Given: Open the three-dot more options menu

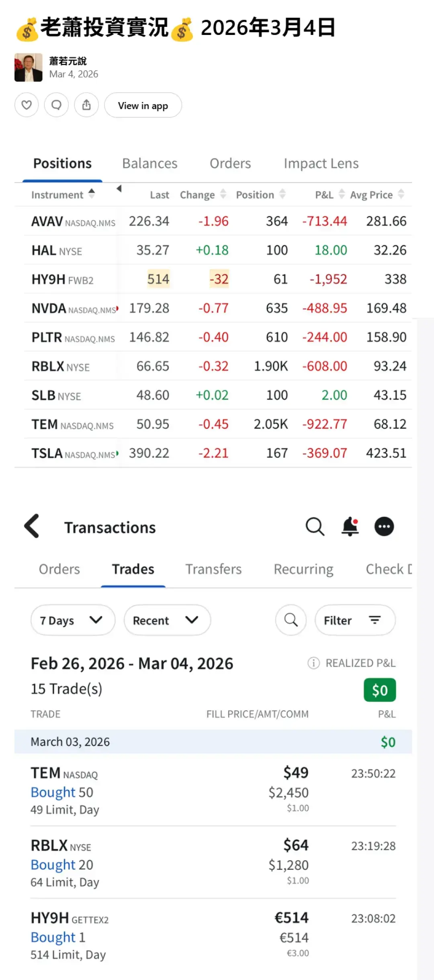Looking at the screenshot, I should point(384,527).
